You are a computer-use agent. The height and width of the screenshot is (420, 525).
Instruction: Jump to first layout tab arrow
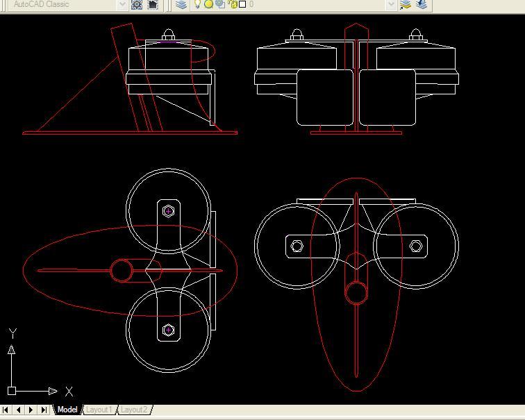(x=6, y=410)
